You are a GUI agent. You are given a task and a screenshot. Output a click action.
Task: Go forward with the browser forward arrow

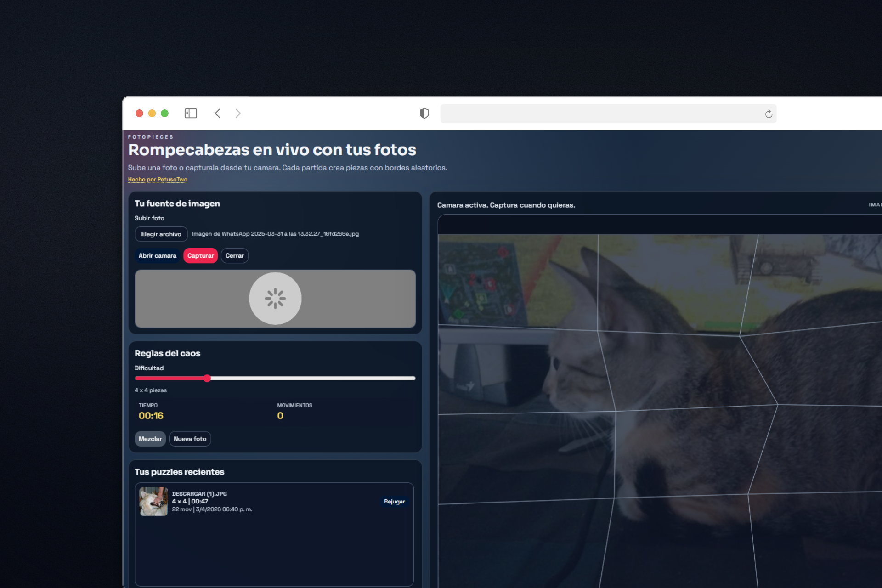point(238,113)
